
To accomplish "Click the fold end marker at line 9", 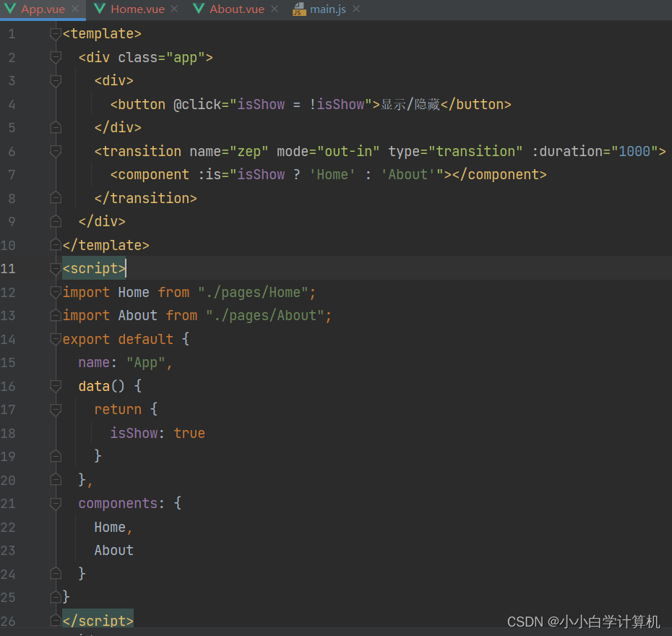I will click(56, 222).
